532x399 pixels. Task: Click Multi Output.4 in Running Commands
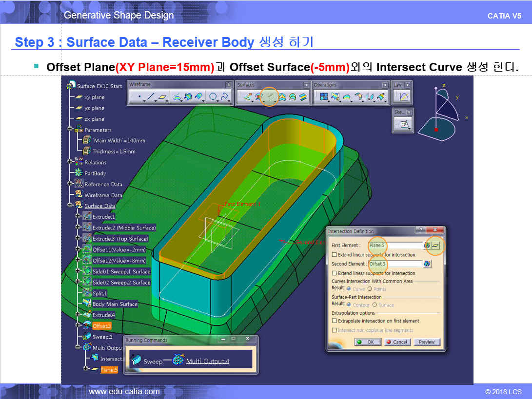207,361
